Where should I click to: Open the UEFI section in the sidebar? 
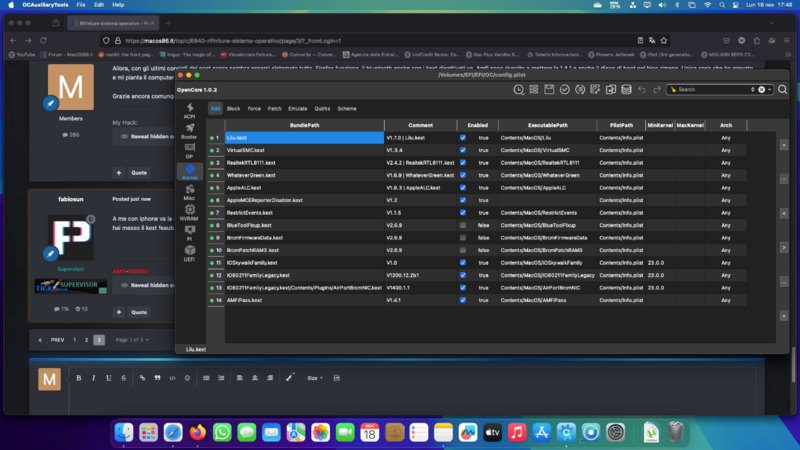click(189, 253)
